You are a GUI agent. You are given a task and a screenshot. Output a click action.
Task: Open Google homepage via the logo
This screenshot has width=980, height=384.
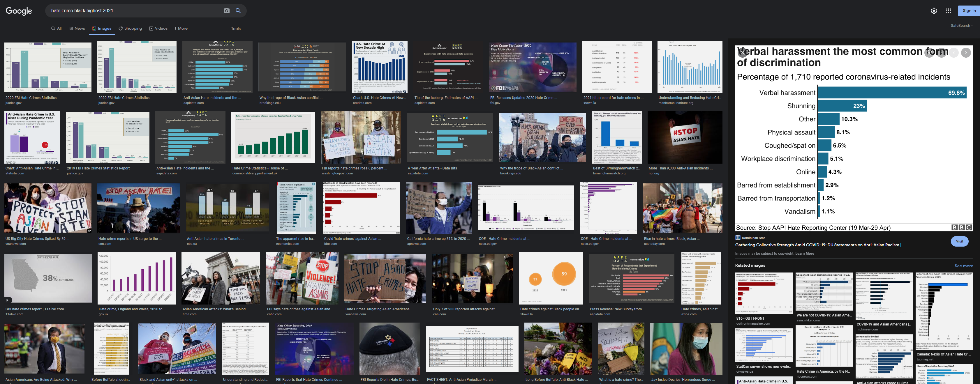click(19, 11)
